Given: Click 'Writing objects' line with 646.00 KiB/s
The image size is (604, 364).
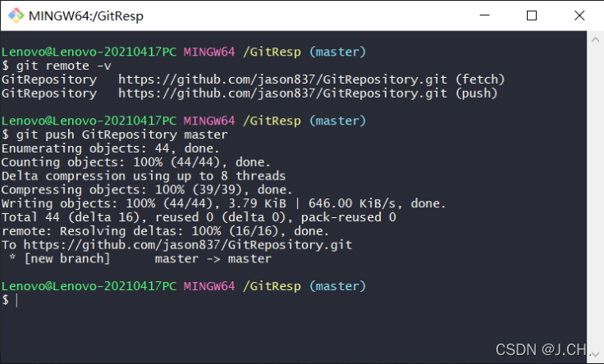Looking at the screenshot, I should 223,203.
